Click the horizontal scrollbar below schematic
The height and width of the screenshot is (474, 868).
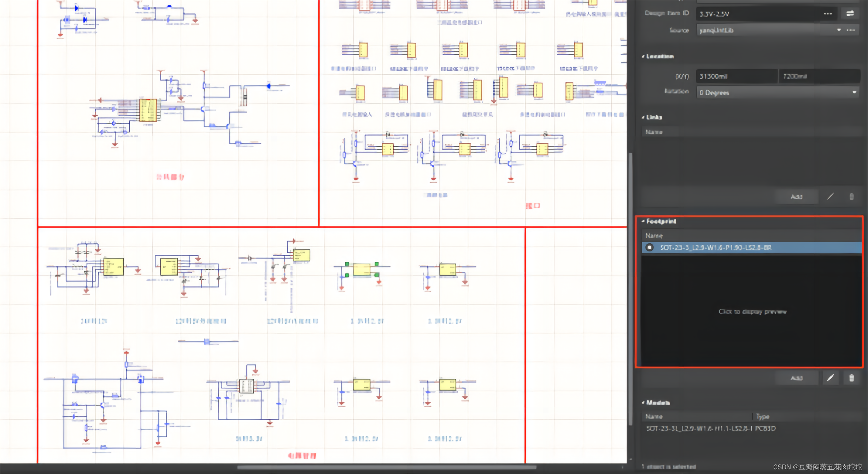coord(387,467)
